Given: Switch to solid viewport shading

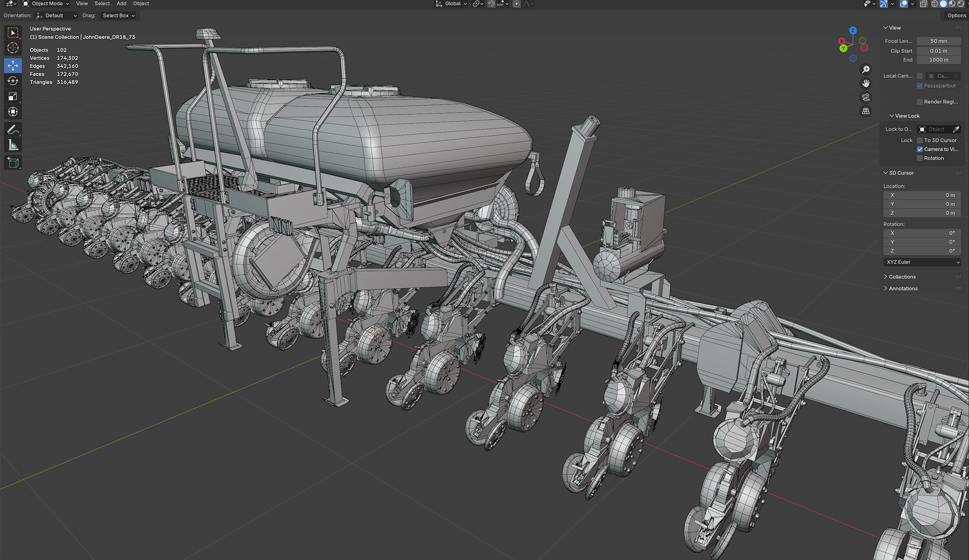Looking at the screenshot, I should 944,4.
